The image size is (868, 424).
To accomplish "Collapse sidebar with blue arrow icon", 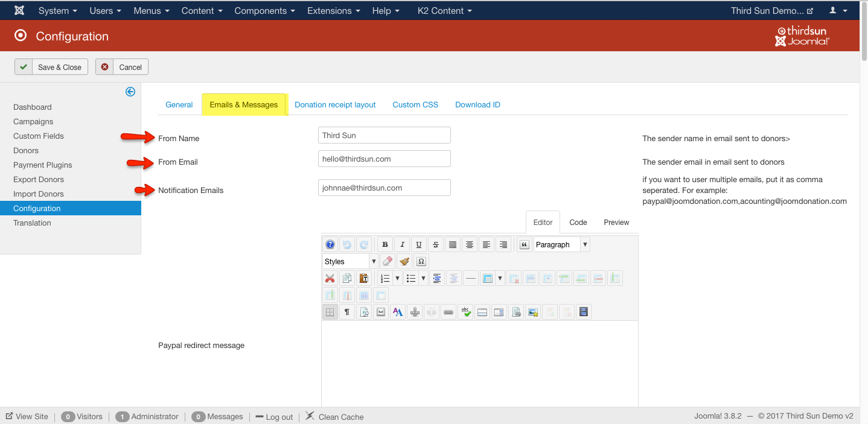I will 130,92.
